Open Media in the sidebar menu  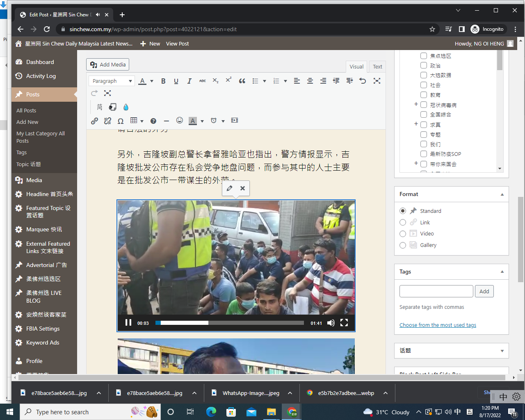point(34,180)
